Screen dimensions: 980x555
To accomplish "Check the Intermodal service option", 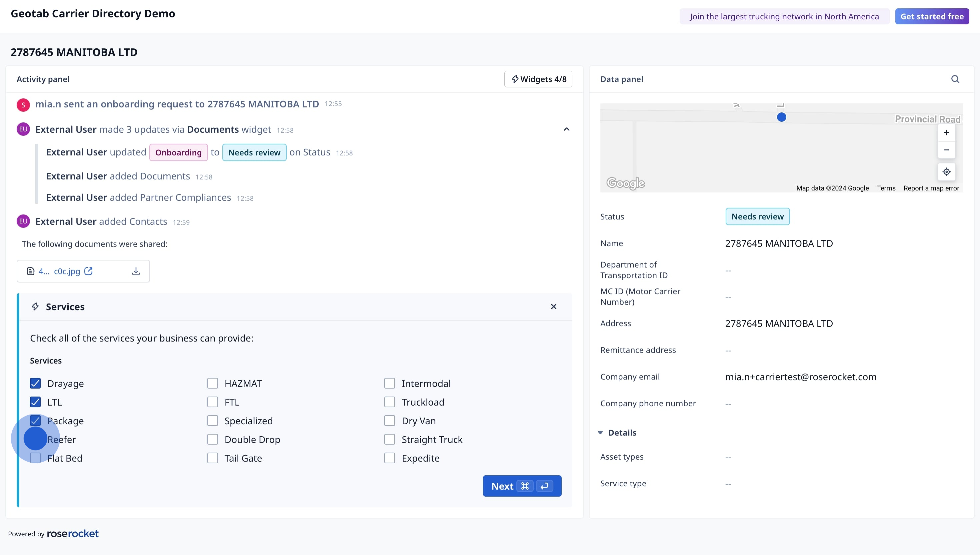I will 389,383.
